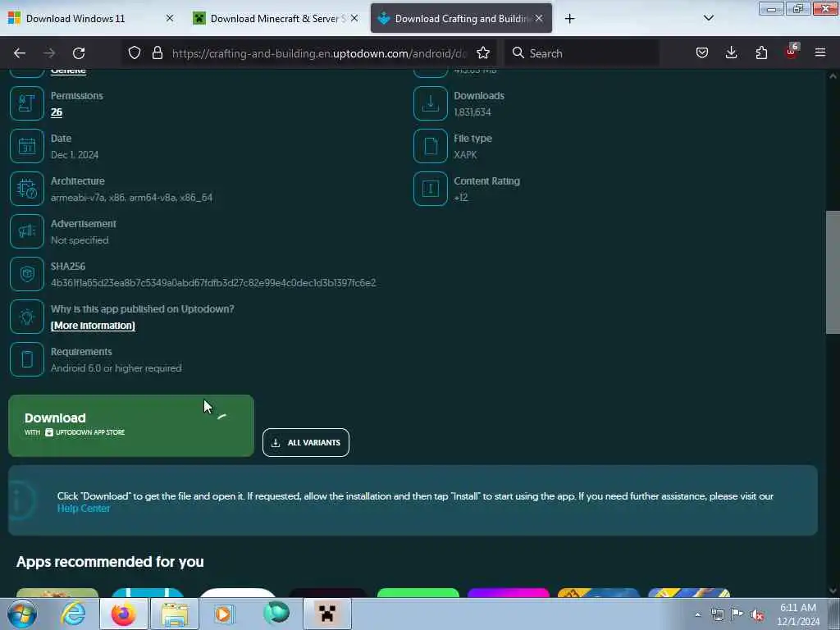
Task: Open Windows Explorer folder in taskbar
Action: click(x=175, y=614)
